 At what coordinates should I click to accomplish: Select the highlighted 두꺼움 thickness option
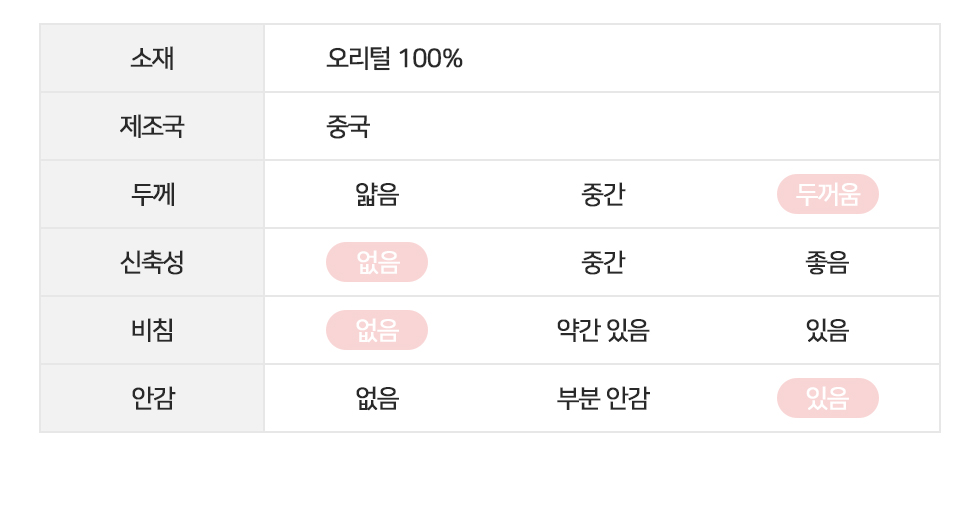coord(828,194)
